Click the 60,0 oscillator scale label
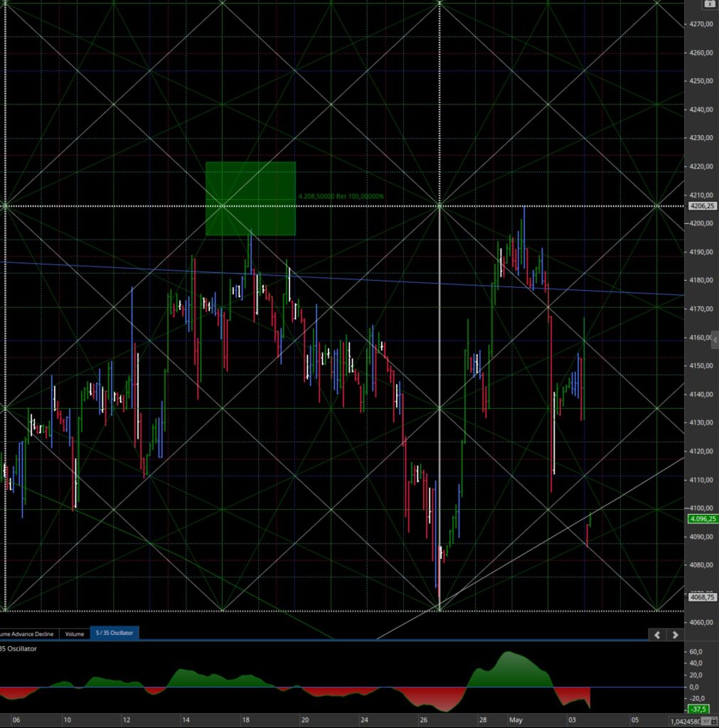The width and height of the screenshot is (719, 728). [696, 651]
